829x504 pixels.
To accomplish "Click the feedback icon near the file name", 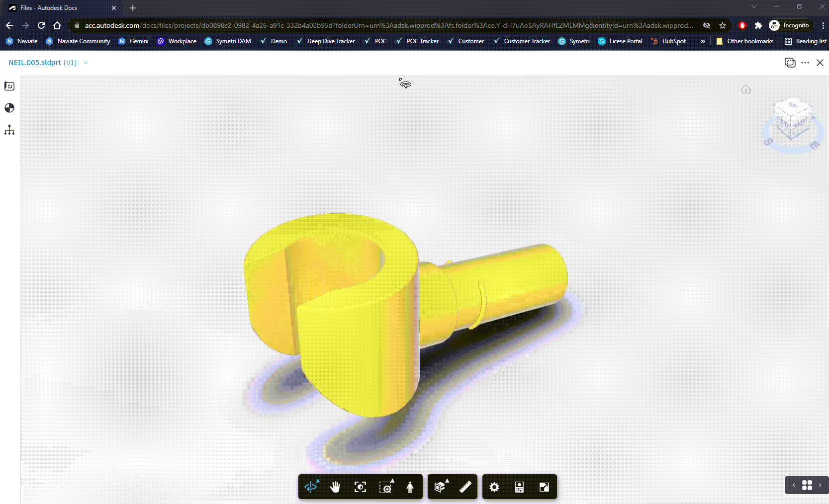I will (790, 63).
